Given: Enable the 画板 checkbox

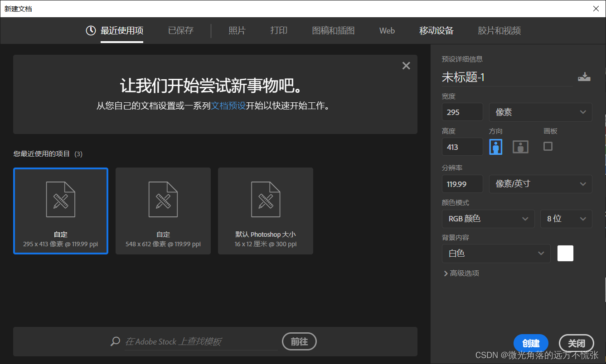Looking at the screenshot, I should (x=548, y=146).
